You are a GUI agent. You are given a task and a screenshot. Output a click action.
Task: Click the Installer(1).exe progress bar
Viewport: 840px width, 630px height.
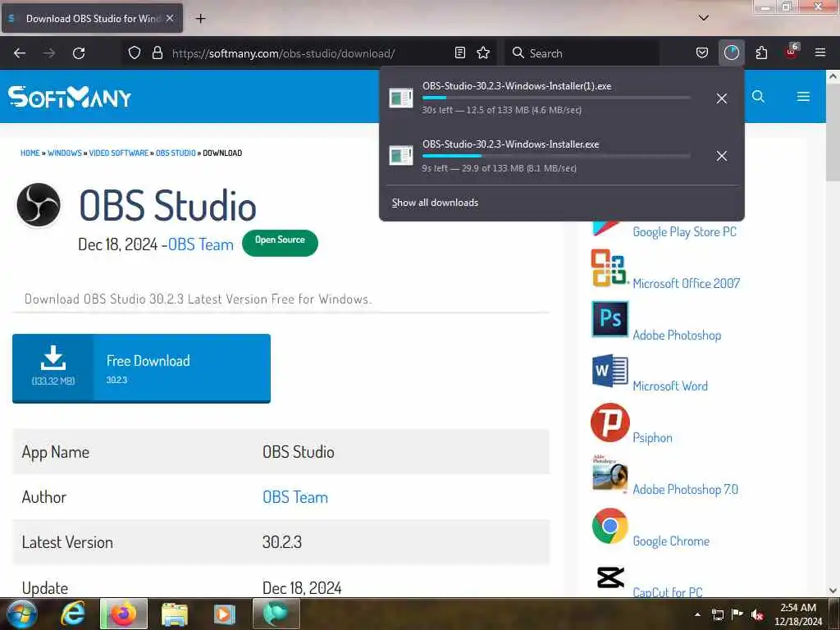556,98
